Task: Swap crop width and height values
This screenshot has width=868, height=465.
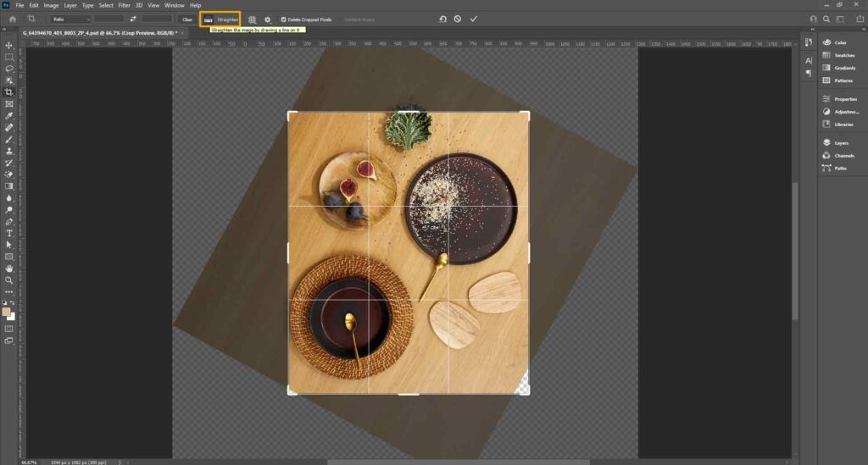Action: [x=133, y=19]
